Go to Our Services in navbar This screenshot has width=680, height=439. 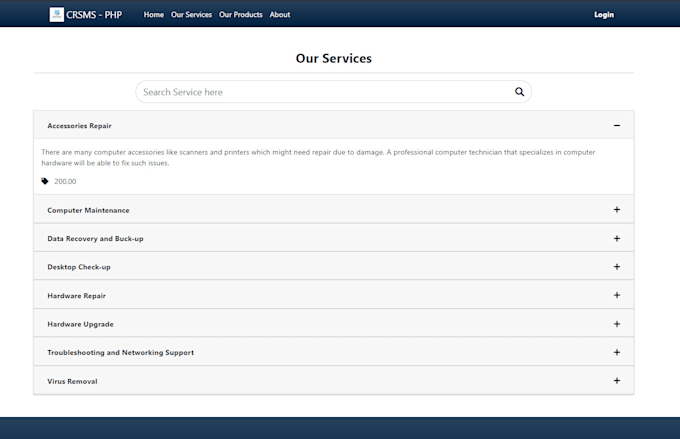click(191, 14)
